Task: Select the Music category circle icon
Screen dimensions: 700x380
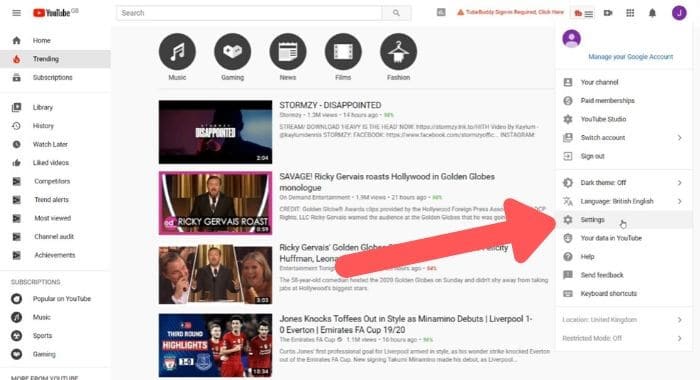Action: click(x=177, y=52)
